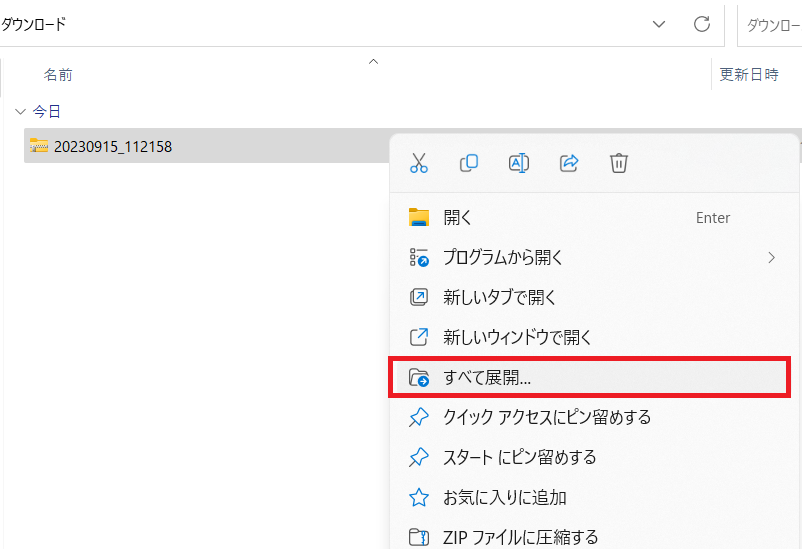Sort by the 名前 column header
802x549 pixels.
[58, 75]
